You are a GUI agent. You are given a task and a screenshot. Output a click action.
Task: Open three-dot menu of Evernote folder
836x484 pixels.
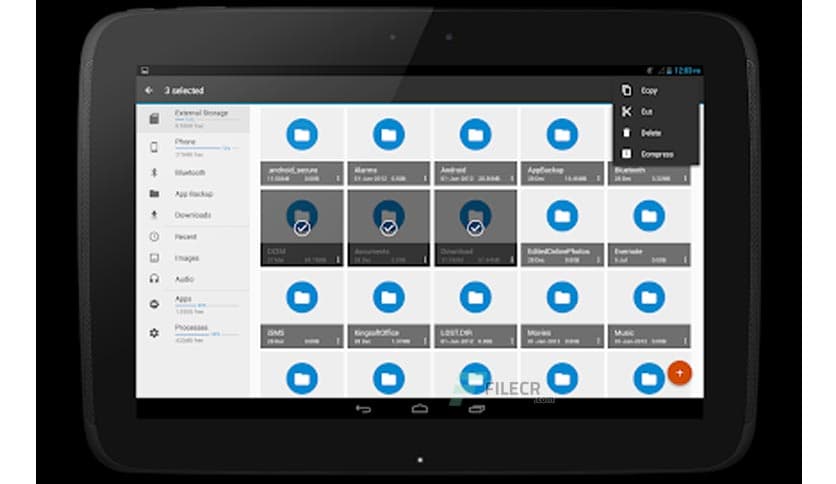tap(685, 260)
